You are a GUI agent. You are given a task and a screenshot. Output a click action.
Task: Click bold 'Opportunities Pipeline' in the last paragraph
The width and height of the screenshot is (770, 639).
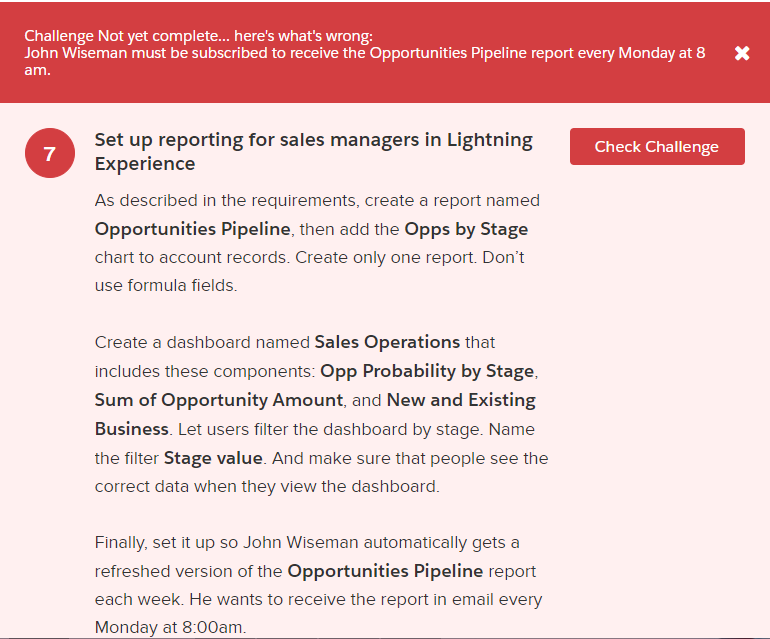[385, 571]
